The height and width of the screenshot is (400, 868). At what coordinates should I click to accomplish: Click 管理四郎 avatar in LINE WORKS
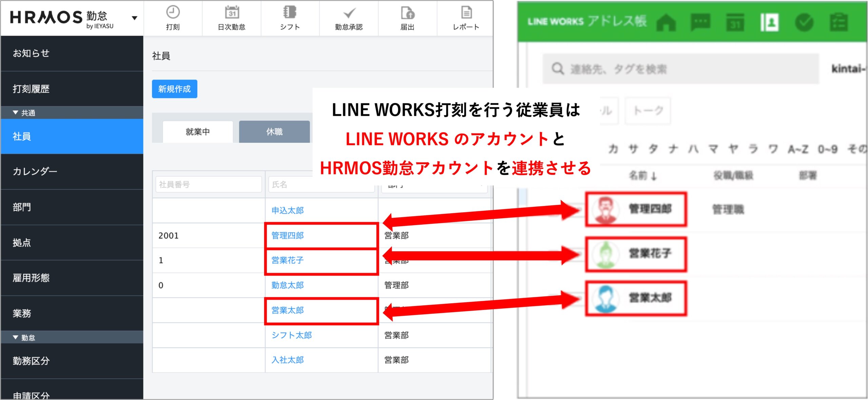coord(605,209)
